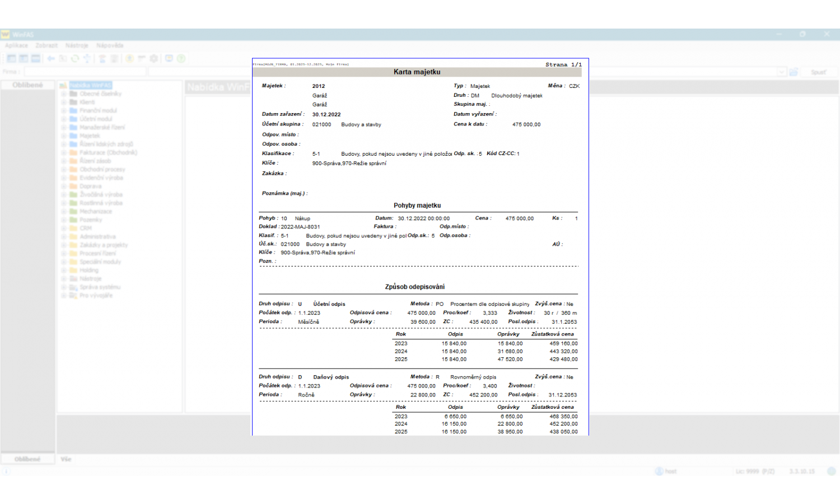Open the Aplikace menu
This screenshot has height=504, width=840.
click(x=16, y=45)
